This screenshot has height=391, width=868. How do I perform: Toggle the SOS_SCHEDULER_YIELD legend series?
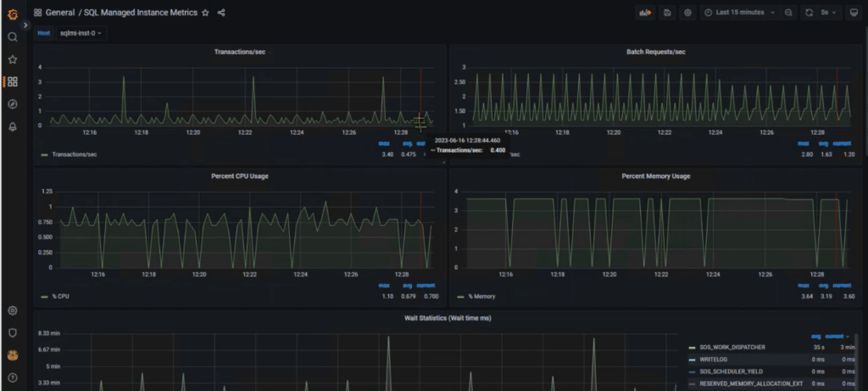pos(730,371)
